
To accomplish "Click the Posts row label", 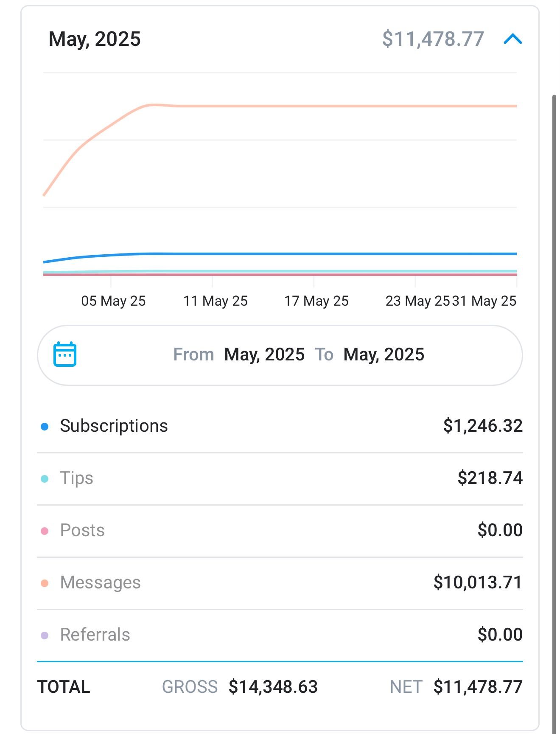I will pyautogui.click(x=82, y=530).
